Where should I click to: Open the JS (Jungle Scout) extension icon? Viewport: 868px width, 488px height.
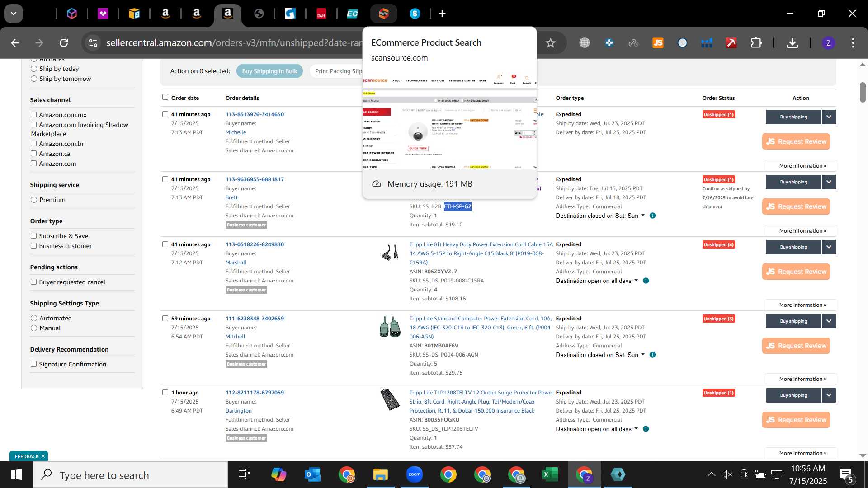click(658, 43)
